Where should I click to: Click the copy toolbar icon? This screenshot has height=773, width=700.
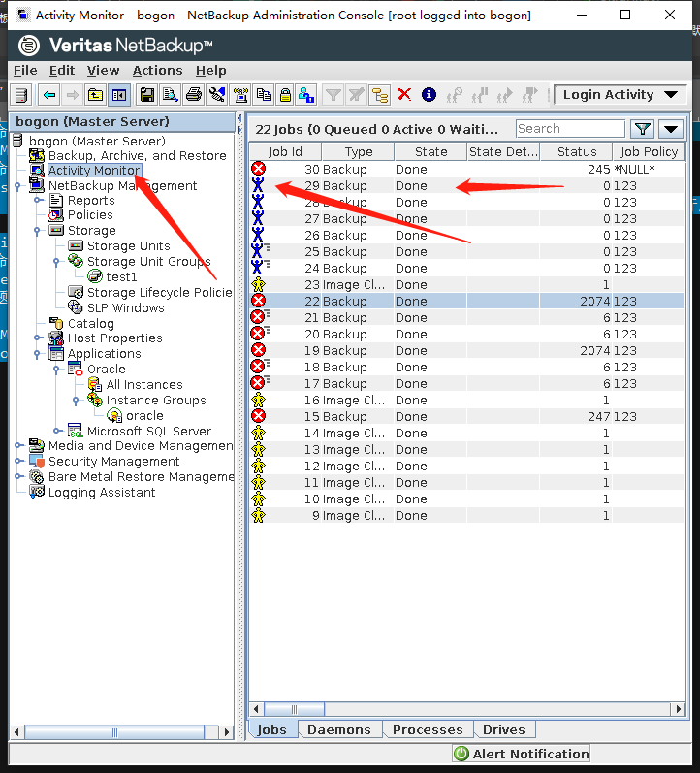[265, 95]
